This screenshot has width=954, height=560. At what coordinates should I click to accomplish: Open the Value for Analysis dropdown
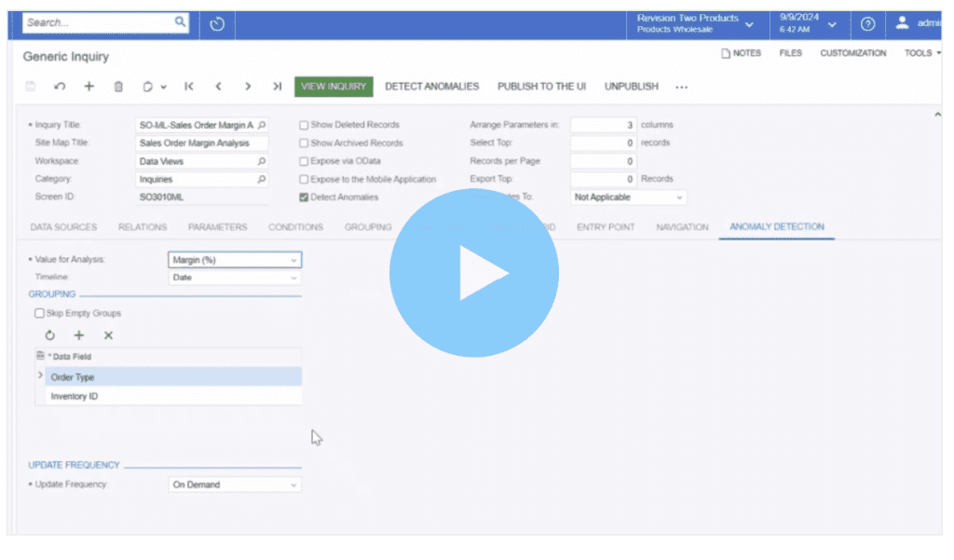(235, 260)
